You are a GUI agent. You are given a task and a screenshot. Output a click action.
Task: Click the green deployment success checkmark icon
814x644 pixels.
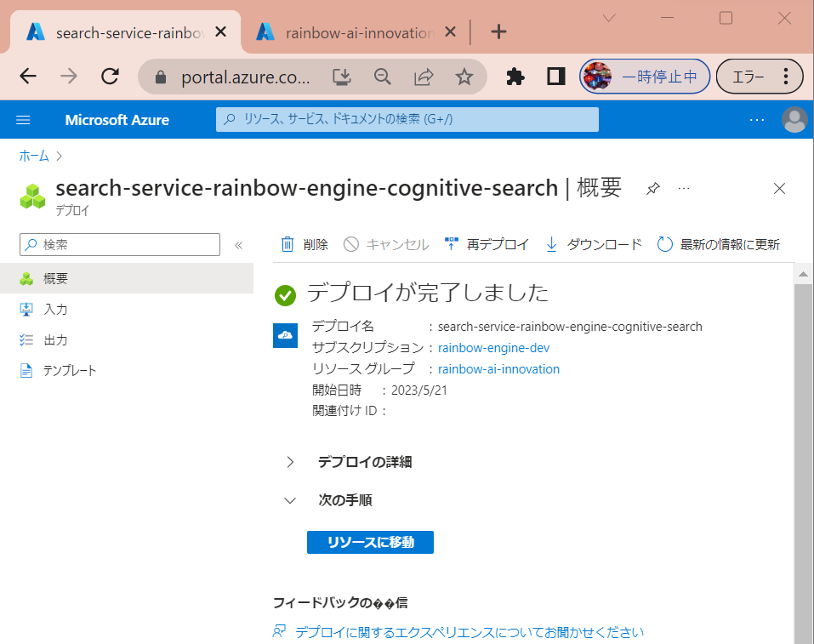tap(286, 295)
